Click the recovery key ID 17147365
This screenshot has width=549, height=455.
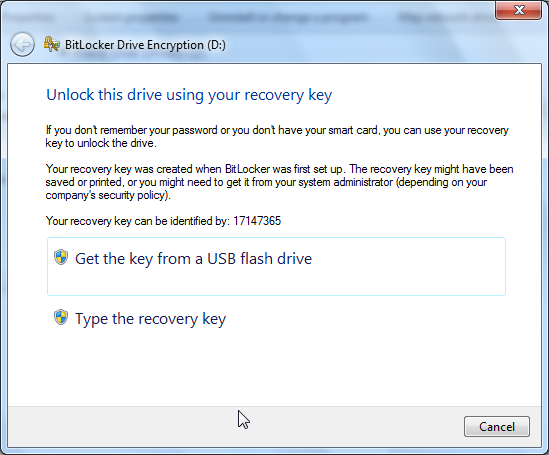point(257,221)
